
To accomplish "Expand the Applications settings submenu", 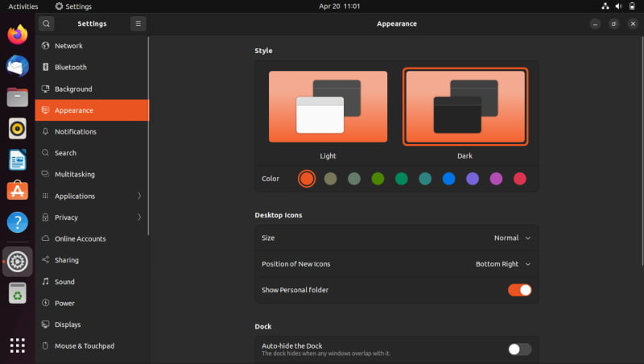I will 93,196.
